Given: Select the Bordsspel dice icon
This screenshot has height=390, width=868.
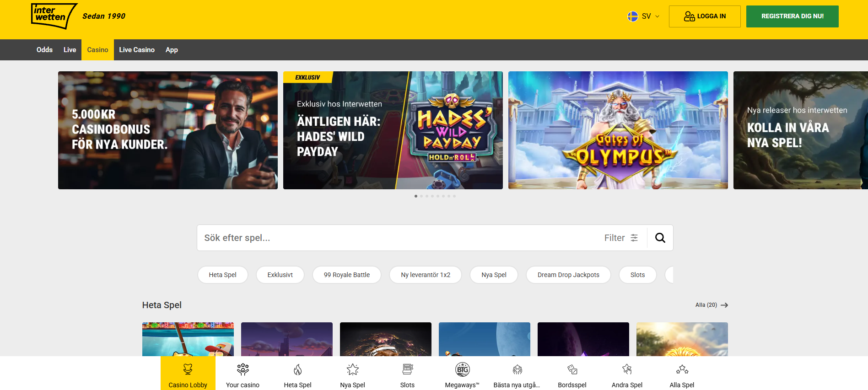Looking at the screenshot, I should (572, 369).
